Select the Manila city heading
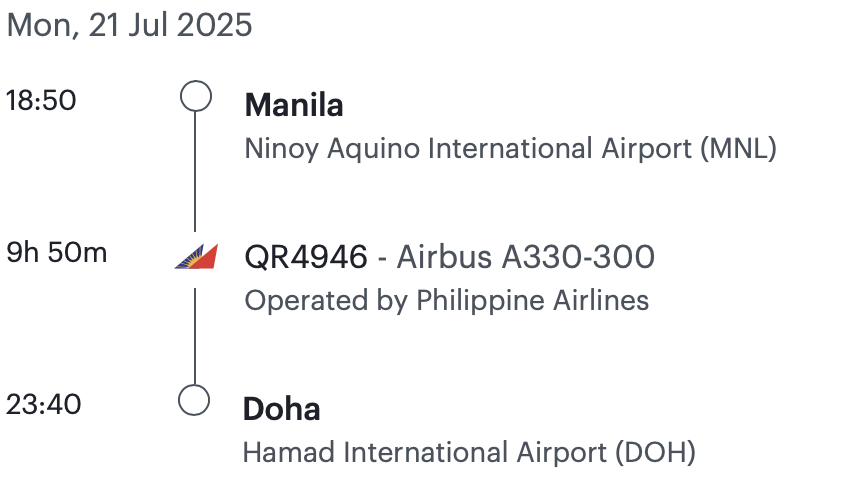Viewport: 862px width, 484px height. [x=294, y=105]
